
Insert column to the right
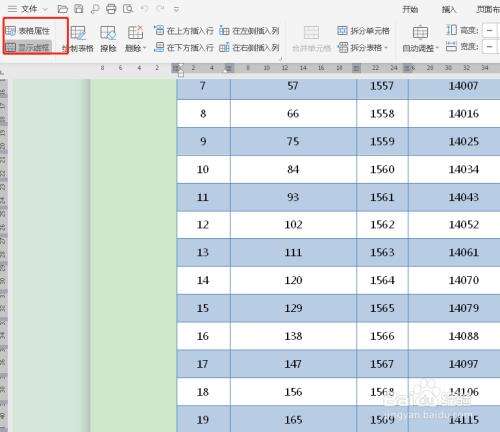pos(249,48)
